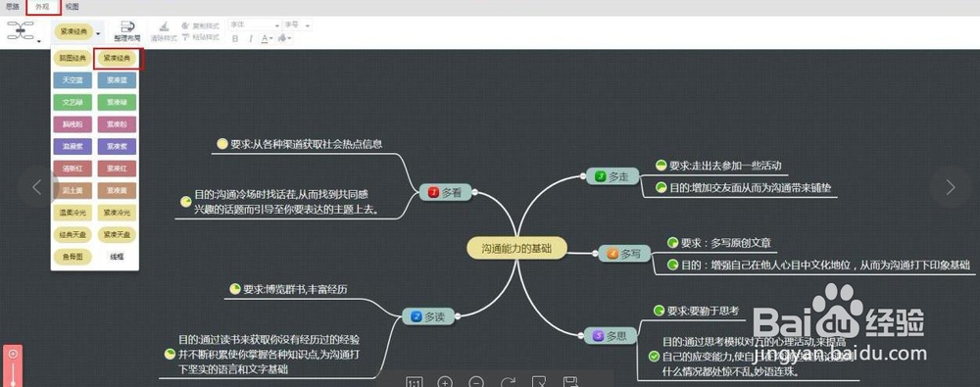Open the font color dropdown arrow
This screenshot has height=387, width=980.
pyautogui.click(x=271, y=39)
